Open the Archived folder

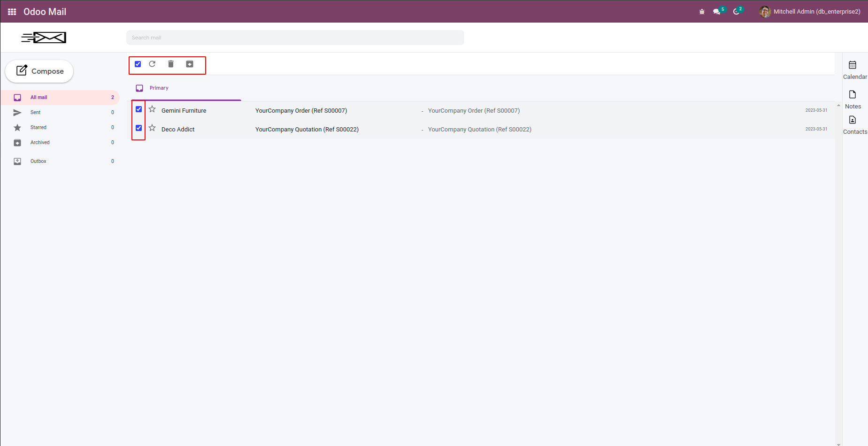pos(60,143)
